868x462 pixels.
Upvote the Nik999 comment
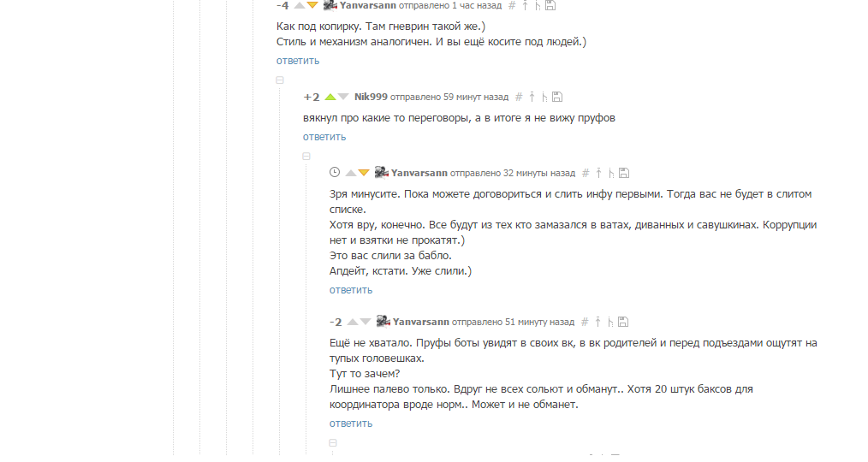tap(330, 97)
